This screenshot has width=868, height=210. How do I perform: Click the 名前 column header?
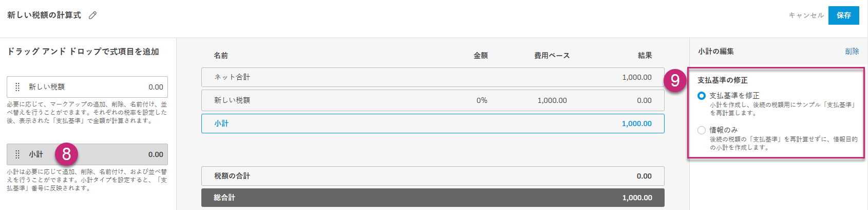pyautogui.click(x=221, y=56)
